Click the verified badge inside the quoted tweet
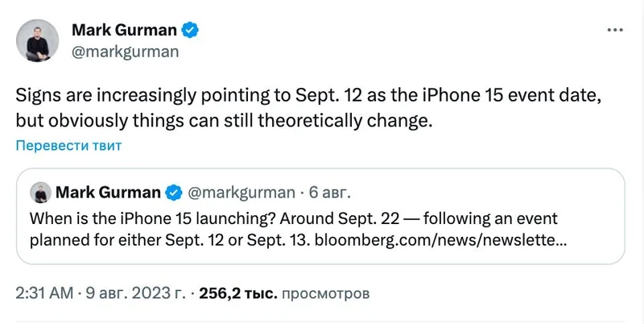 (172, 193)
